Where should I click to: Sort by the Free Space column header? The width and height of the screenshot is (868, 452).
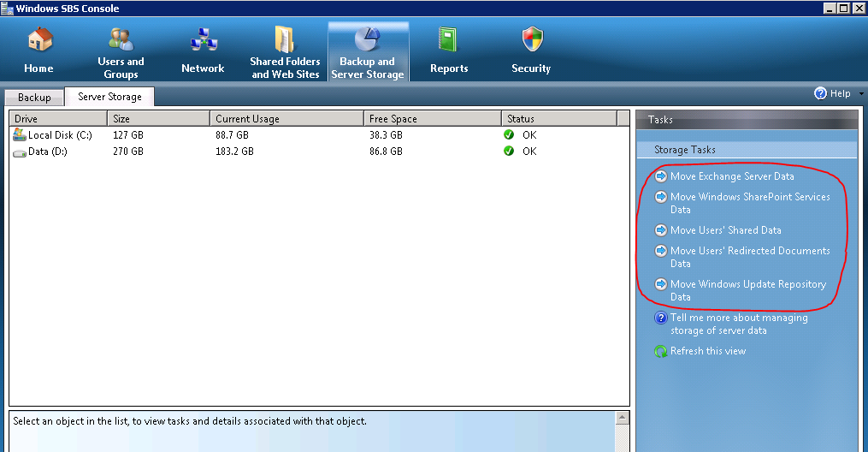pos(393,119)
